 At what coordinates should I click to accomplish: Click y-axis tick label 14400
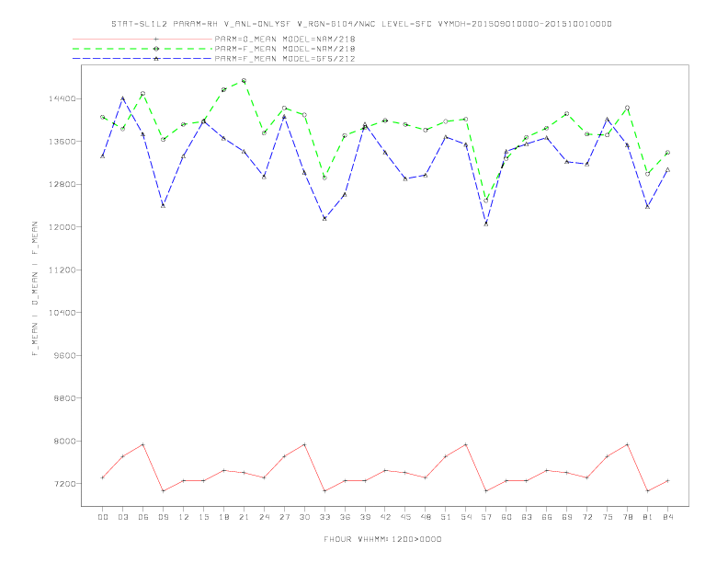click(x=62, y=99)
